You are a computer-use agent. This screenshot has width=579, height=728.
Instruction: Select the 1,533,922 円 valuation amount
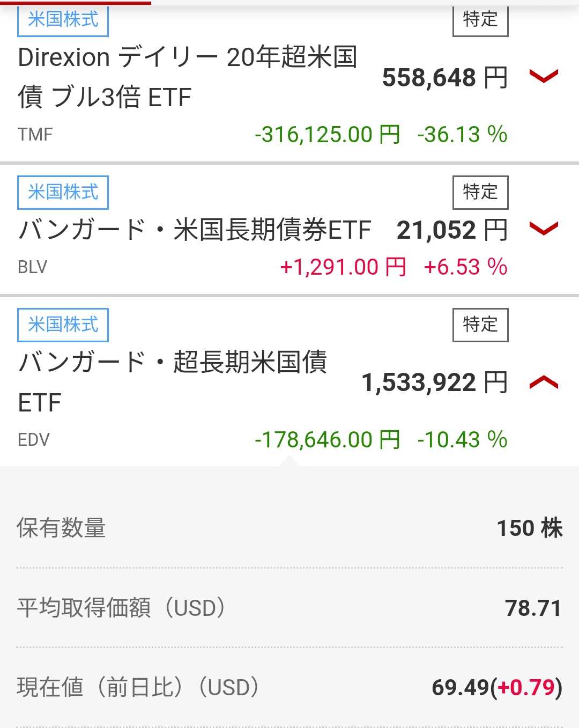[x=434, y=383]
